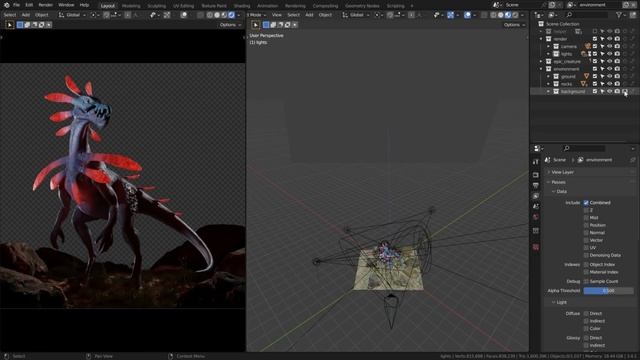This screenshot has width=640, height=360.
Task: Enable the Object Index checkbox
Action: click(586, 264)
